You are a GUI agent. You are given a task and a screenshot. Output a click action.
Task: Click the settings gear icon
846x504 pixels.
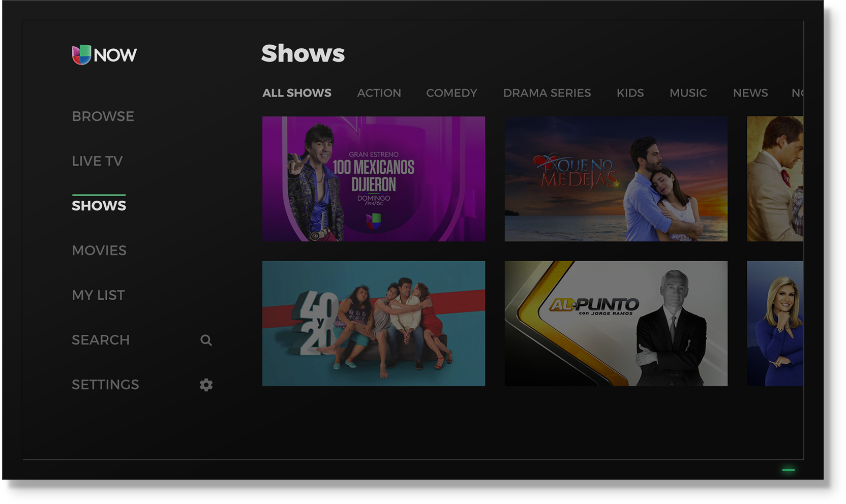(206, 385)
